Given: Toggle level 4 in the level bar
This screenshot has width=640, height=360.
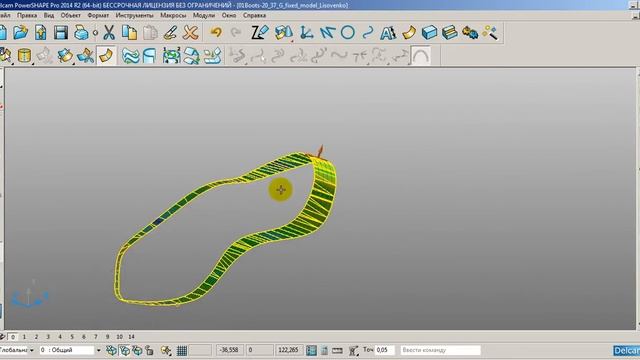Looking at the screenshot, I should click(60, 337).
